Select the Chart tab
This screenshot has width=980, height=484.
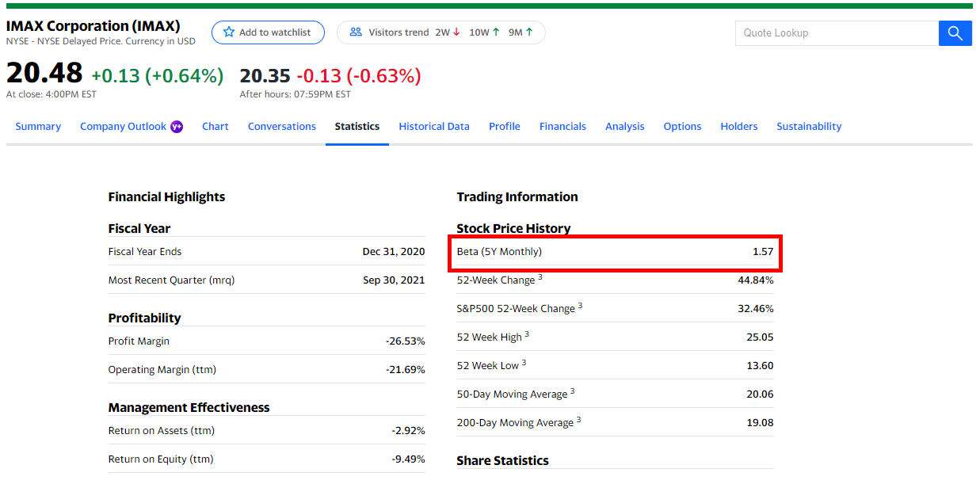pos(215,127)
